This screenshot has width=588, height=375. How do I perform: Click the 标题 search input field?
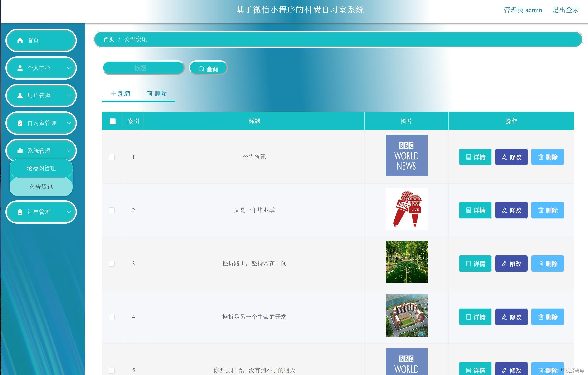coord(143,68)
